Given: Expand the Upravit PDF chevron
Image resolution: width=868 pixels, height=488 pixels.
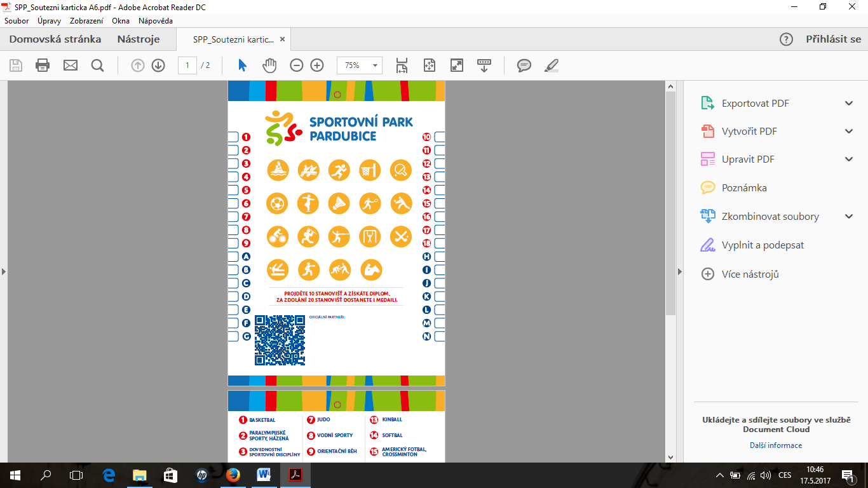Looking at the screenshot, I should click(849, 159).
